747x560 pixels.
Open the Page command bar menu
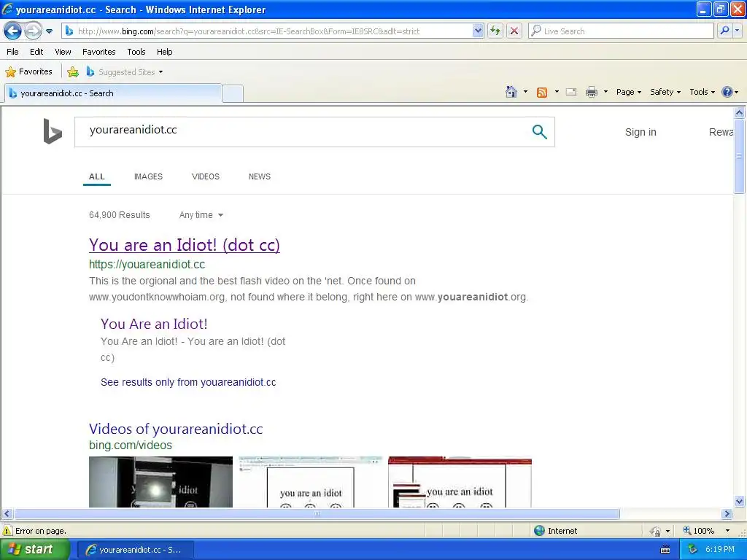tap(628, 92)
